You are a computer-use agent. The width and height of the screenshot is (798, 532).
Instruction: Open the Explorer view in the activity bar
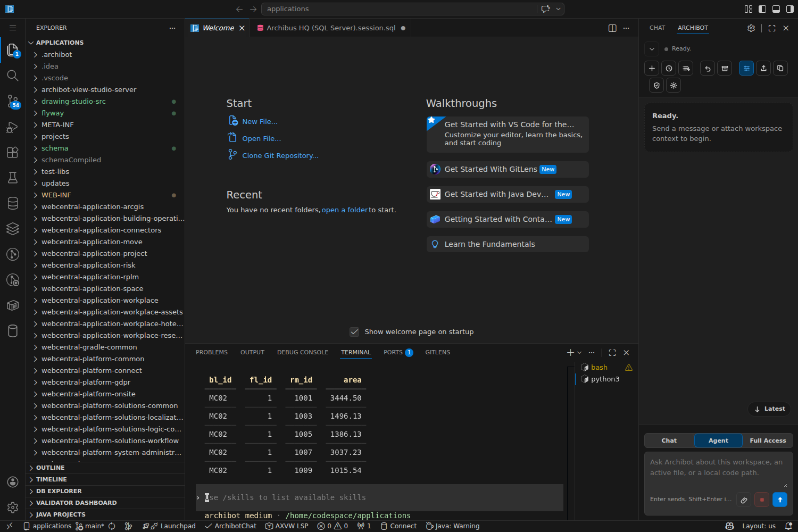(x=13, y=50)
